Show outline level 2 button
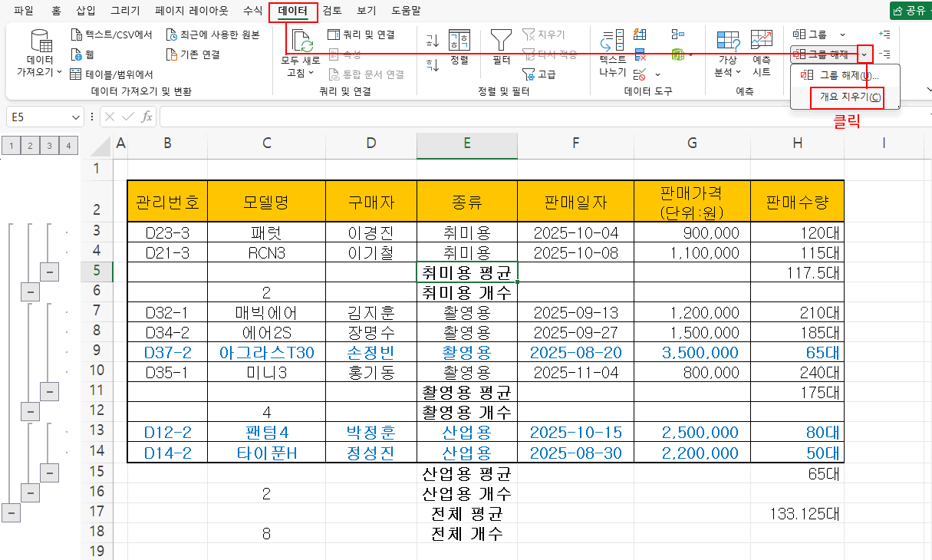The width and height of the screenshot is (932, 560). 30,146
